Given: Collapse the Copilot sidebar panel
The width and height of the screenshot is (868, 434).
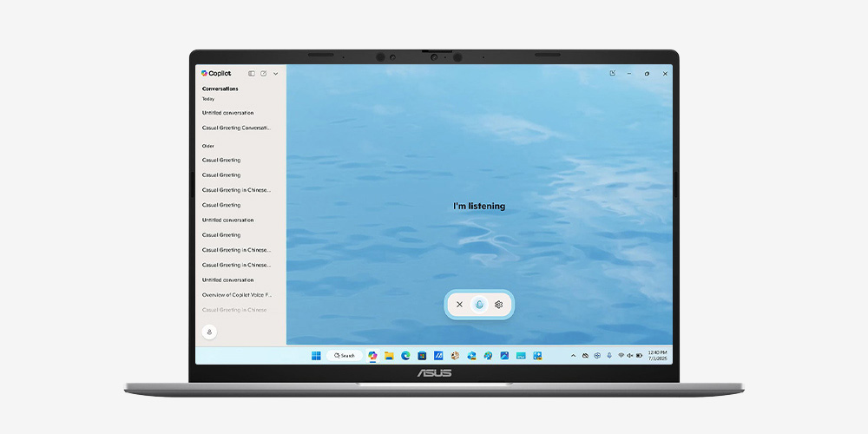Looking at the screenshot, I should coord(252,74).
